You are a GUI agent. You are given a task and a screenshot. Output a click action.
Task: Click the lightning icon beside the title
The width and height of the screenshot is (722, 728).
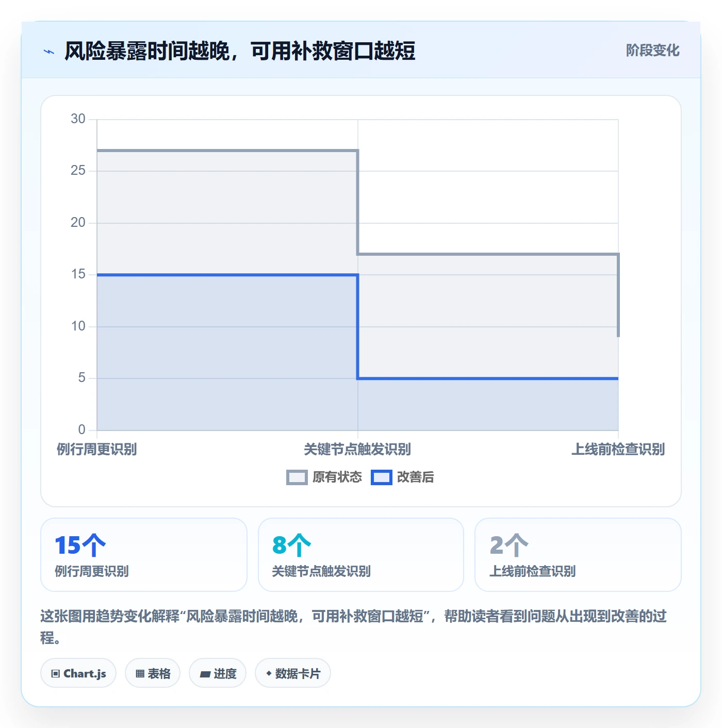coord(49,52)
